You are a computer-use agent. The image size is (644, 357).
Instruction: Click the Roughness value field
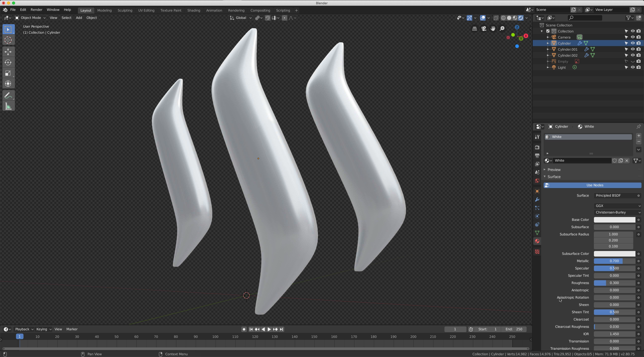614,283
